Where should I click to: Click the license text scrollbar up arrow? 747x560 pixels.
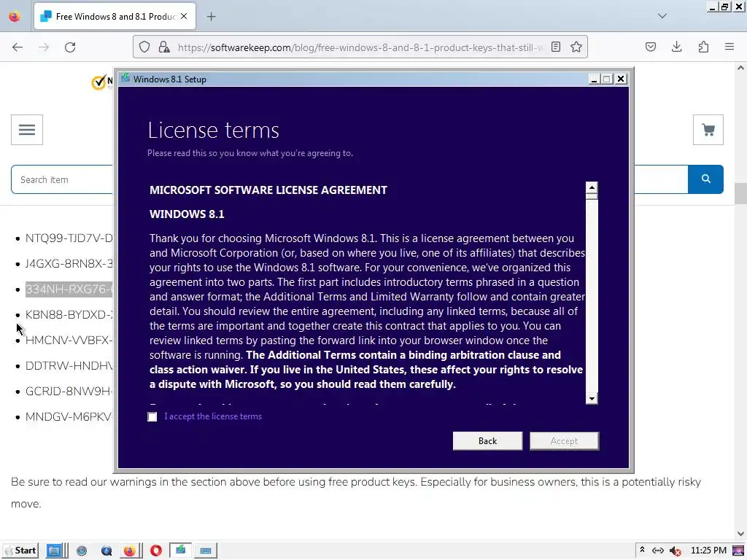point(592,187)
